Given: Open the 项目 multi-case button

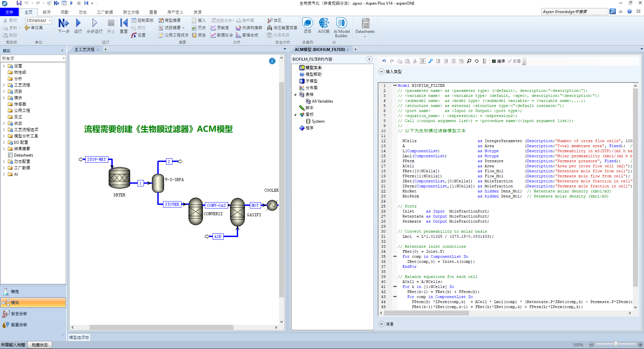Looking at the screenshot, I should pos(308,26).
